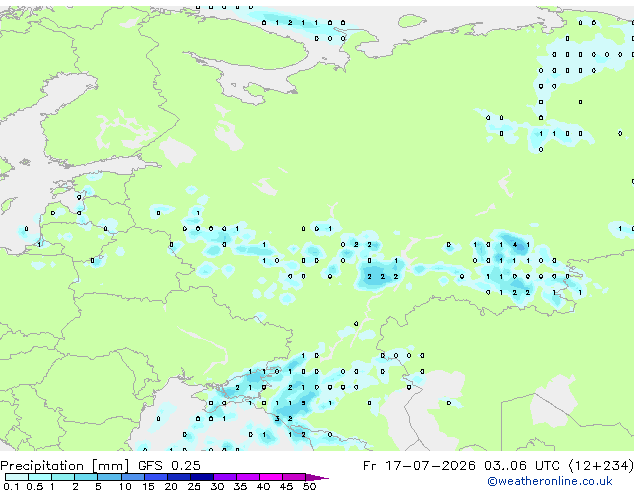Select the 5–10 mm legend color swatch
The height and width of the screenshot is (490, 634).
[x=109, y=477]
